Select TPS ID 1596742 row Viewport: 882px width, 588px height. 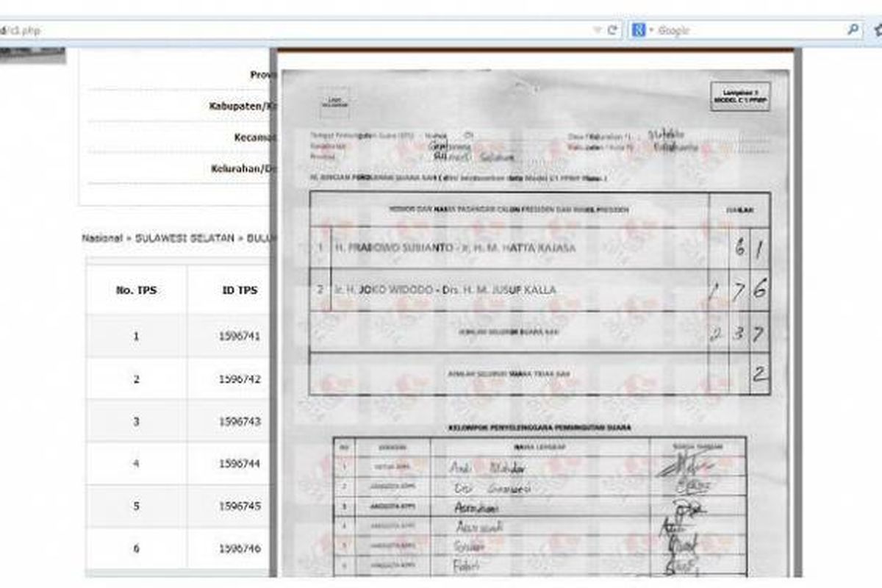tap(240, 379)
